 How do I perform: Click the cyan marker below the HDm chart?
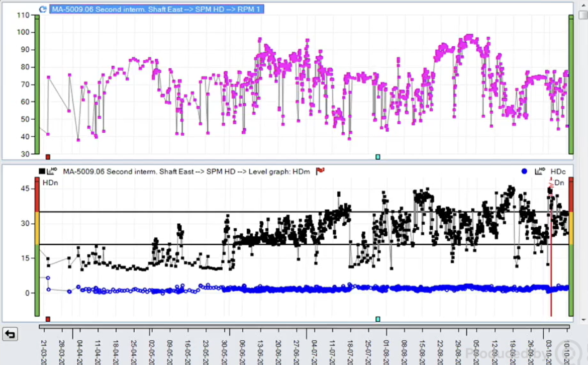click(x=378, y=319)
